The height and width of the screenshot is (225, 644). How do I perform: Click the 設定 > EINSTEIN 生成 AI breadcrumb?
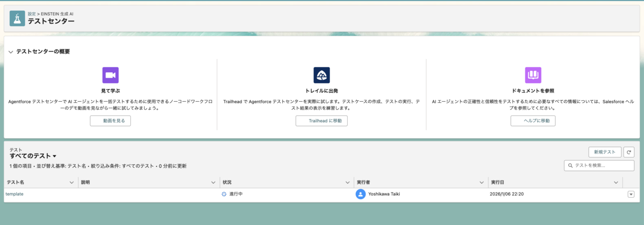(x=50, y=14)
